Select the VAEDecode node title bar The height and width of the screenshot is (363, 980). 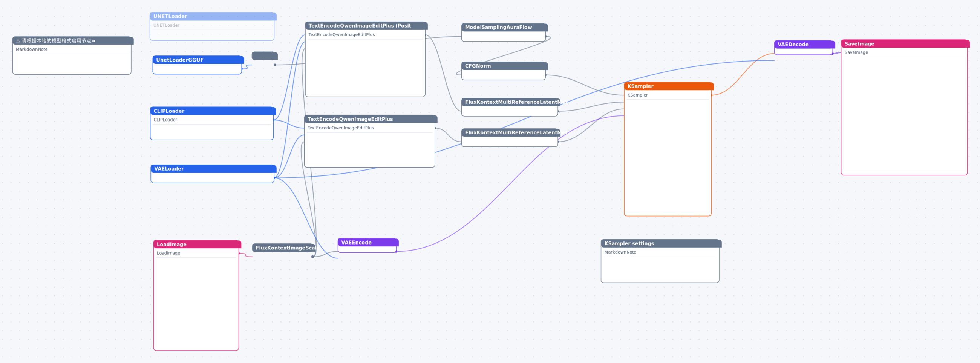pyautogui.click(x=805, y=45)
